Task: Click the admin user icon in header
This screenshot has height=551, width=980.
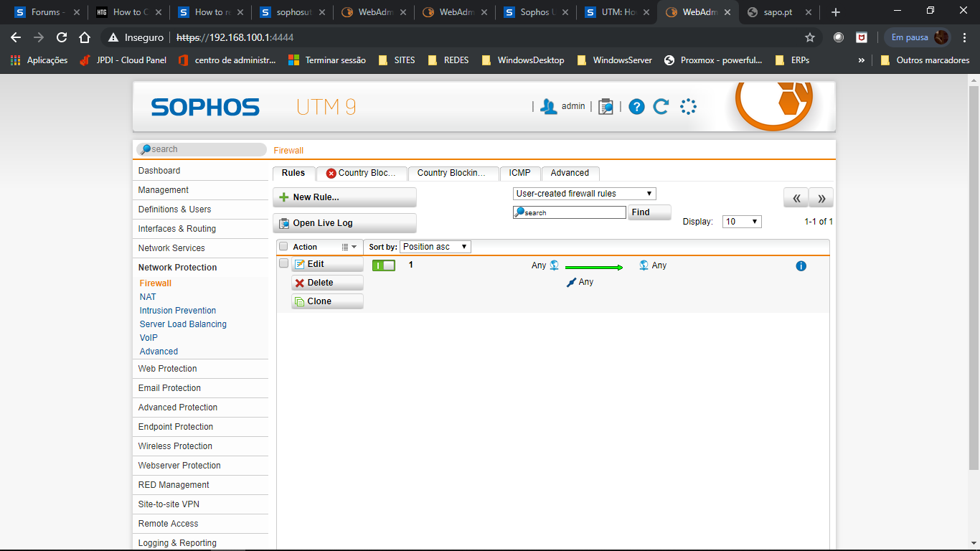Action: (x=549, y=106)
